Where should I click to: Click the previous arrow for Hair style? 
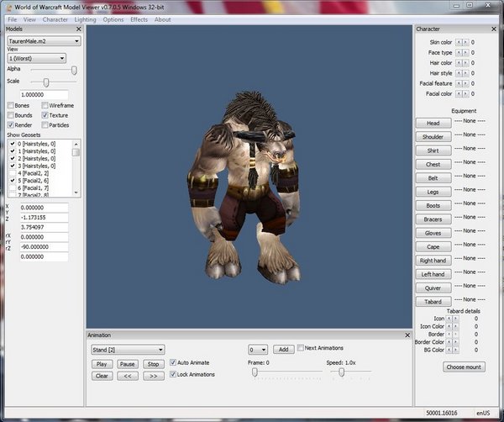pyautogui.click(x=458, y=73)
